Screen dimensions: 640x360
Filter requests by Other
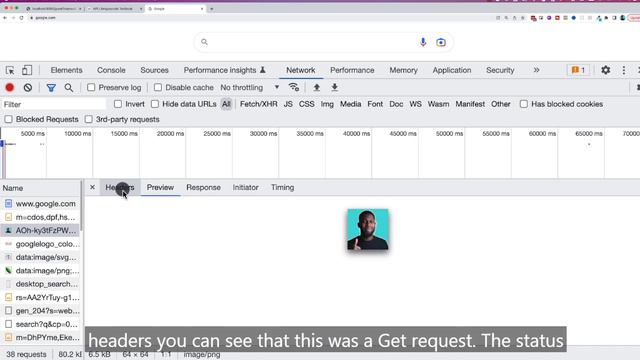tap(501, 104)
